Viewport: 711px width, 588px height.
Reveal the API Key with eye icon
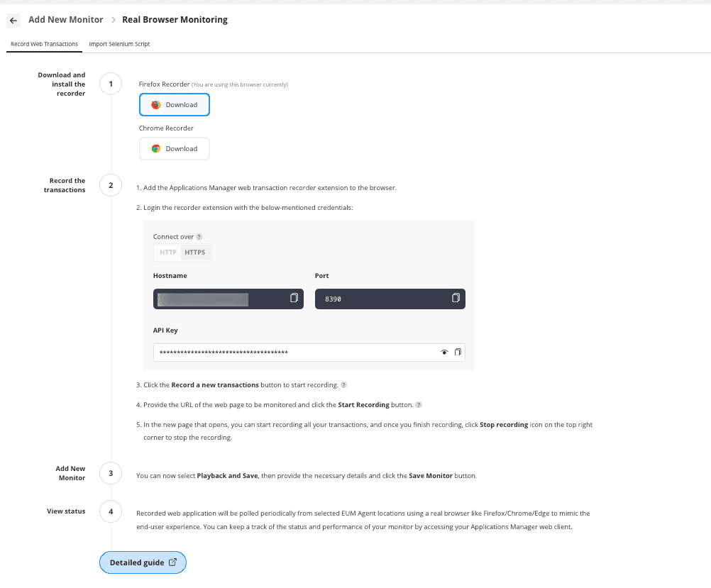point(445,353)
